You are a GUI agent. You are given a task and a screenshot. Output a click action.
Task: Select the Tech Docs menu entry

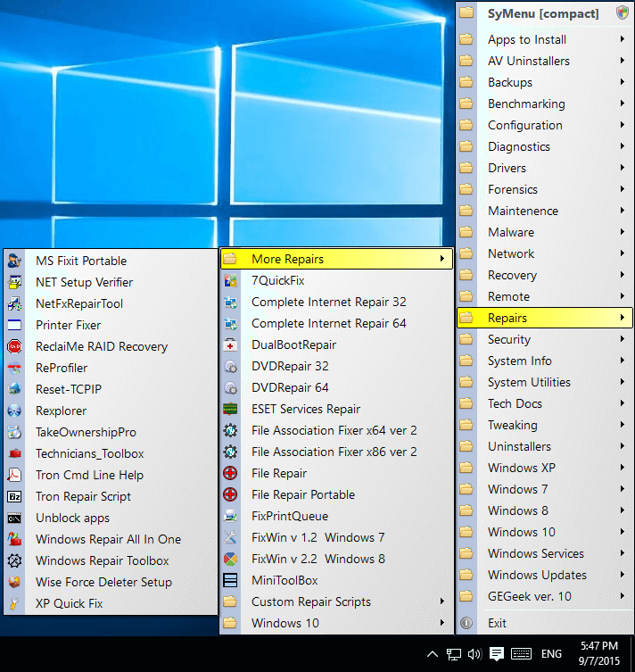(x=545, y=403)
